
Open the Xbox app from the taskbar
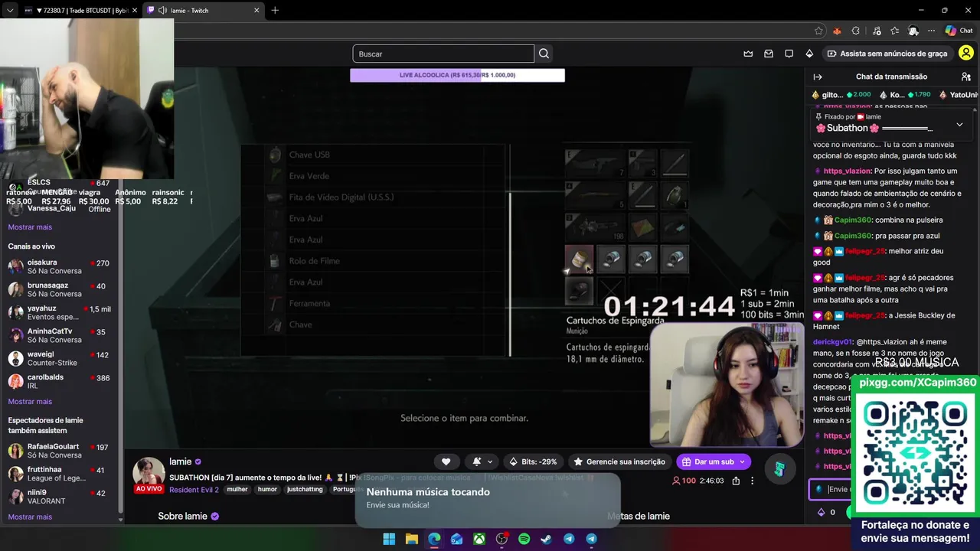[479, 539]
